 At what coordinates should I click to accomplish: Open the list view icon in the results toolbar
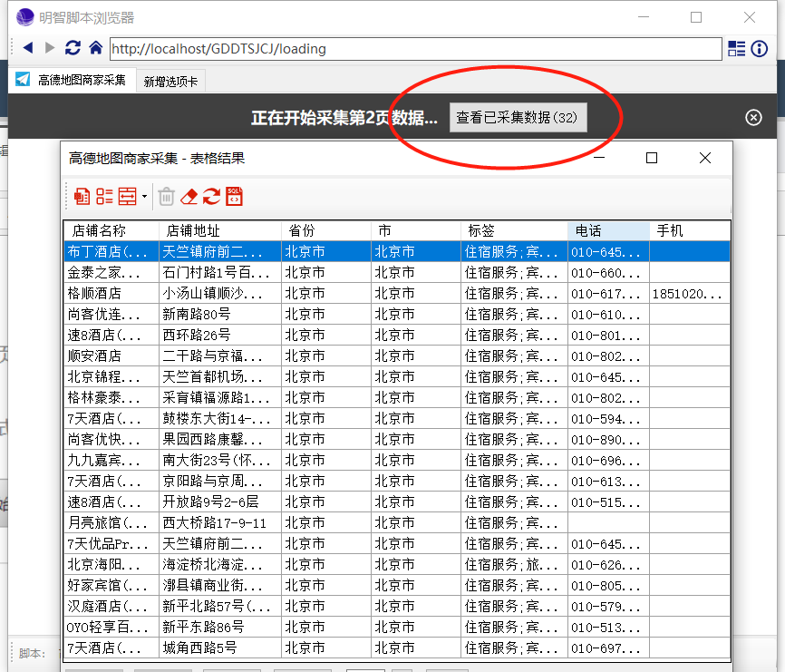tap(104, 196)
